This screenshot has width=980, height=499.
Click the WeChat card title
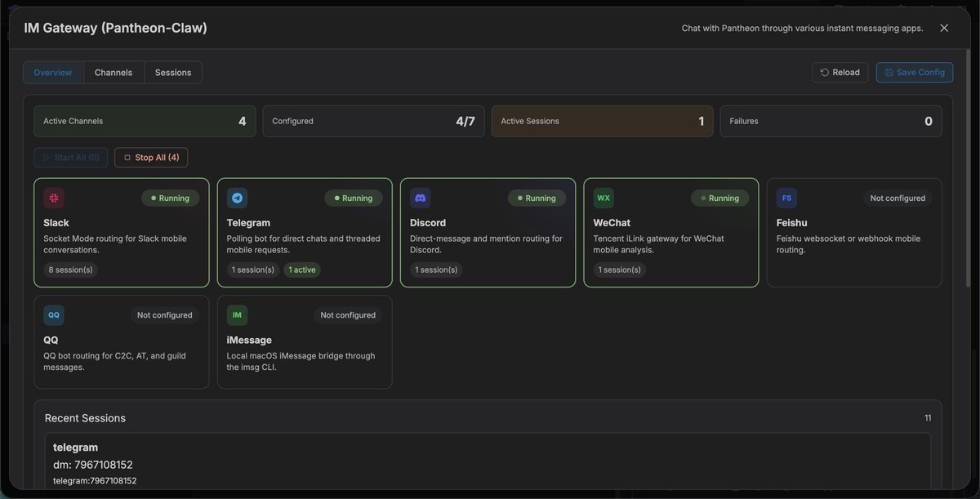click(612, 223)
